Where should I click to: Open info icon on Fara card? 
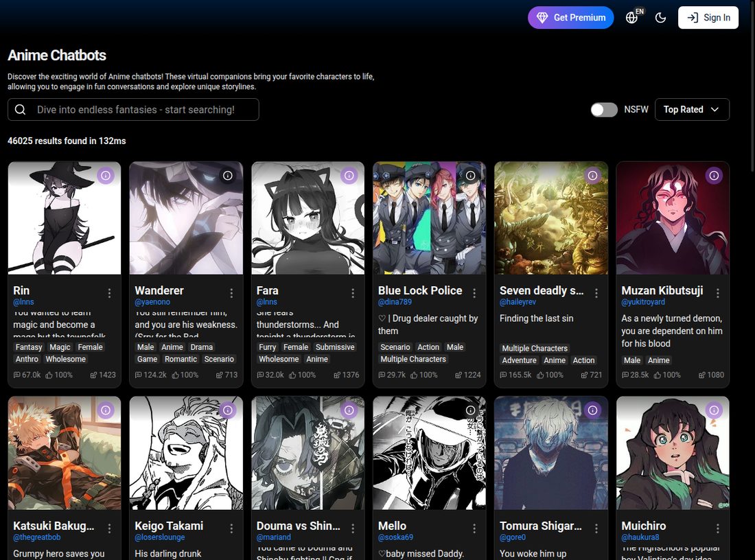tap(349, 175)
